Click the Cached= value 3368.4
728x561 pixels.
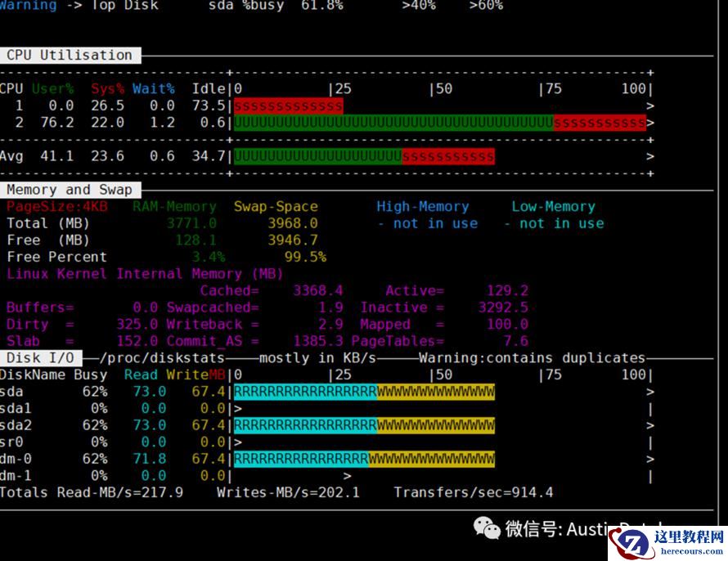318,291
